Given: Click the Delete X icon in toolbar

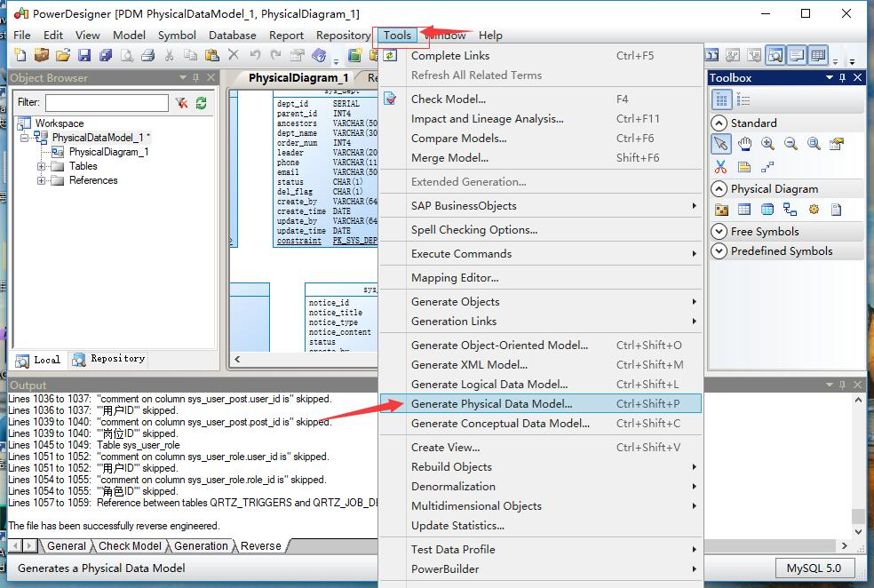Looking at the screenshot, I should pyautogui.click(x=234, y=54).
